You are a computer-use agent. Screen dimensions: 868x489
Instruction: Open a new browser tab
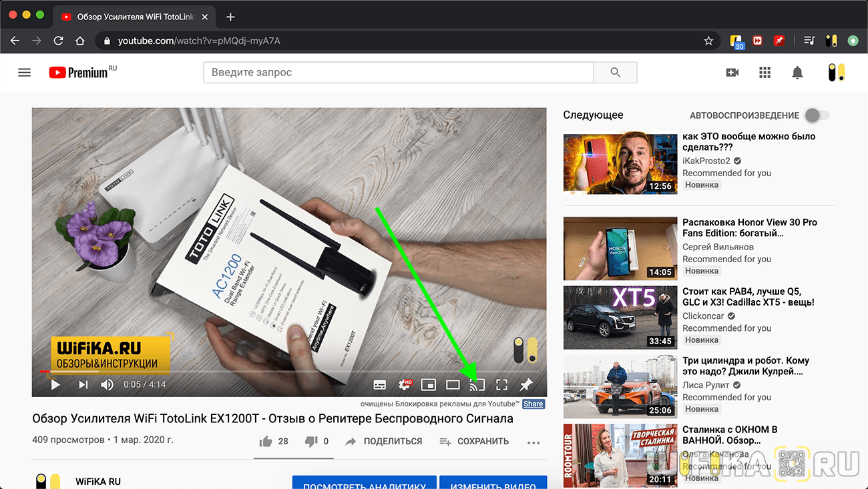(230, 17)
